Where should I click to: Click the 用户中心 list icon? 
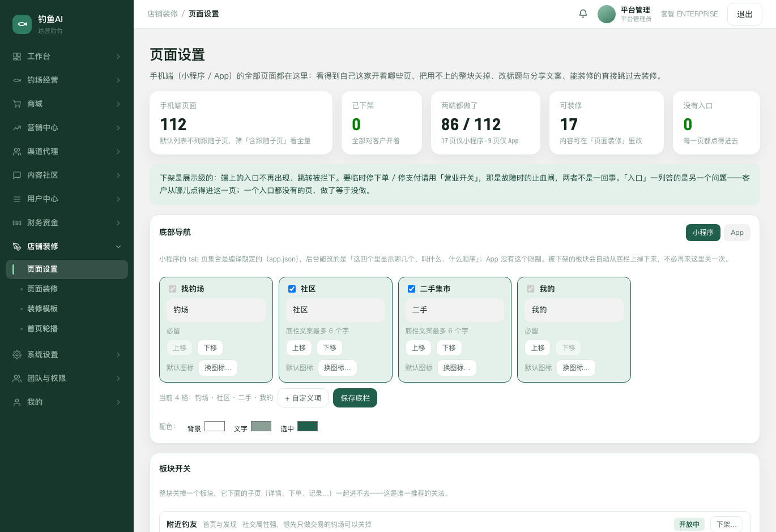tap(17, 199)
